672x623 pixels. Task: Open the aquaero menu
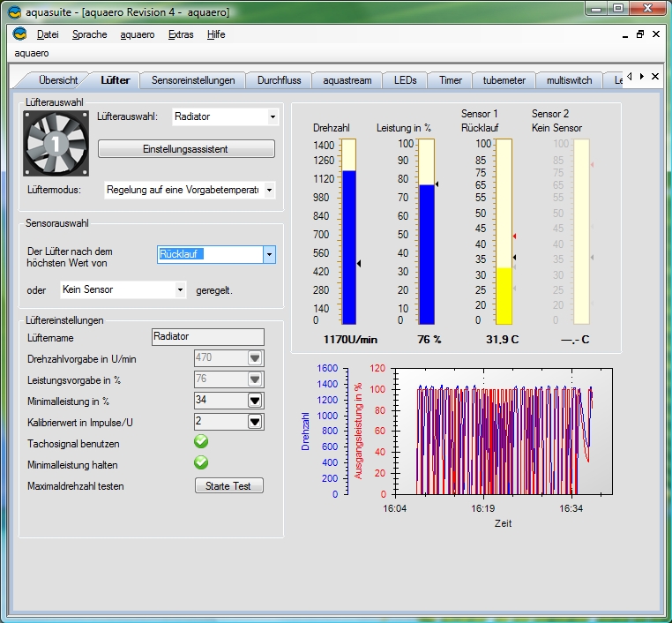138,34
